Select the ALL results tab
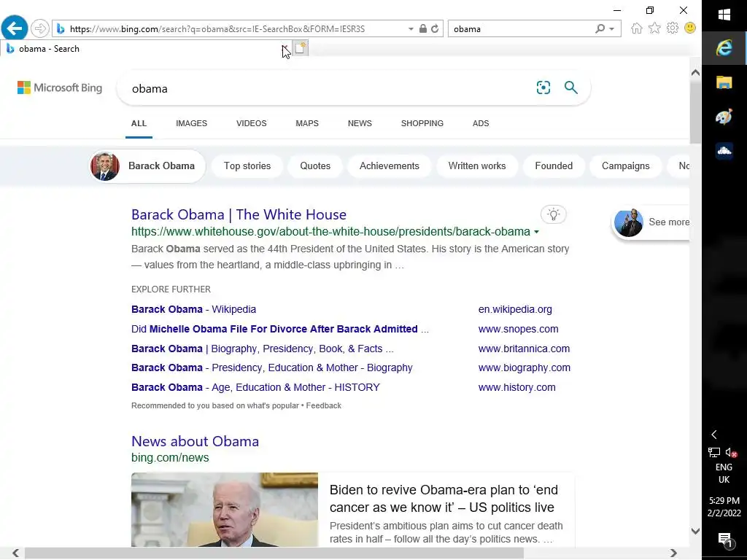Viewport: 747px width, 560px height. [139, 123]
